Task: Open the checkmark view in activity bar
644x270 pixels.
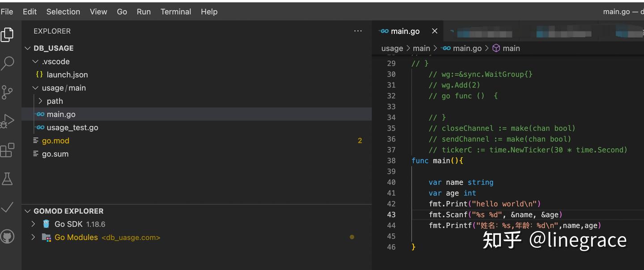Action: click(x=7, y=207)
